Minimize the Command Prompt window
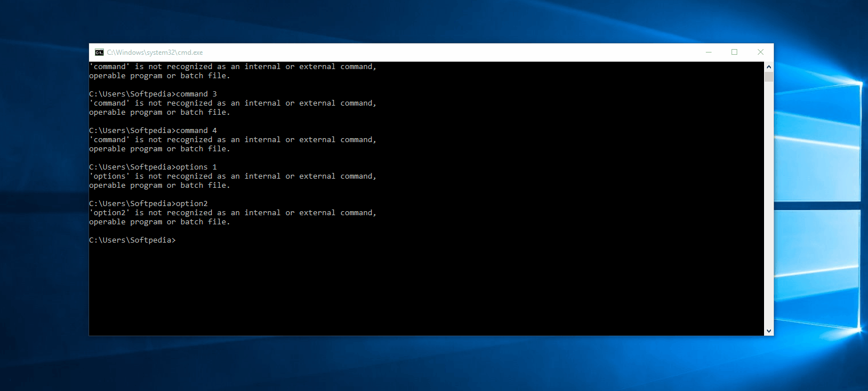 708,53
